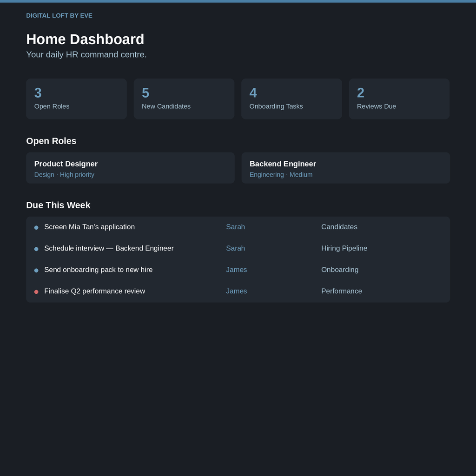Click the Home Dashboard heading

(85, 40)
